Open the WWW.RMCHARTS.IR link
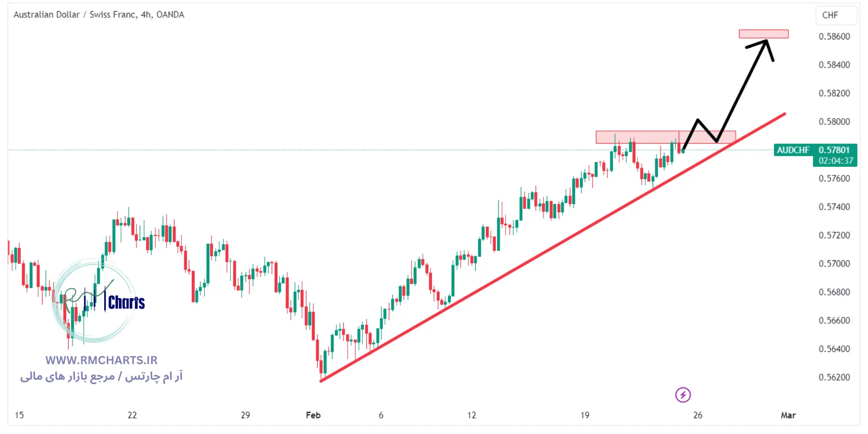Screen dimensions: 868x434 click(101, 360)
